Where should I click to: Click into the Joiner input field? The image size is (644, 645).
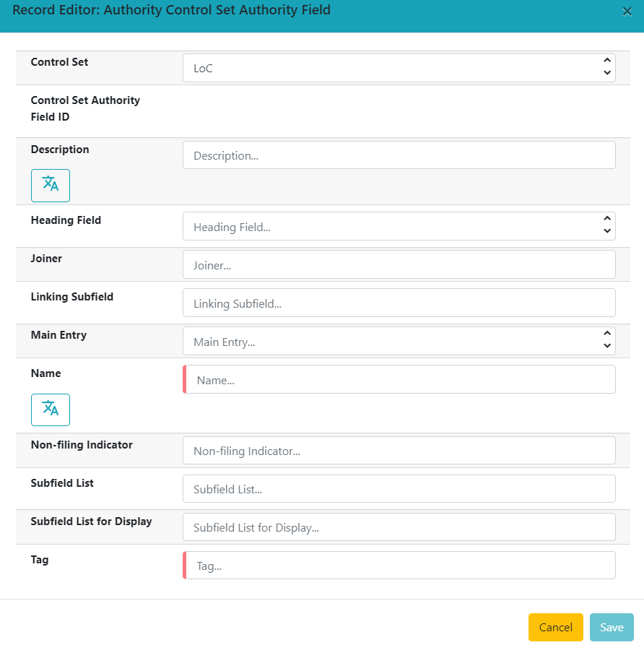(x=399, y=265)
